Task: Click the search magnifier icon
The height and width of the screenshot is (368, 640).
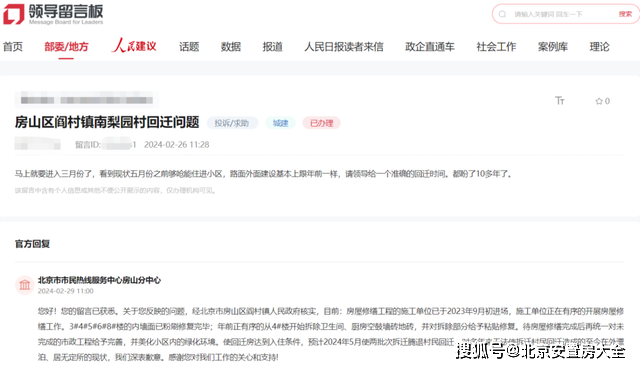Action: (x=502, y=14)
